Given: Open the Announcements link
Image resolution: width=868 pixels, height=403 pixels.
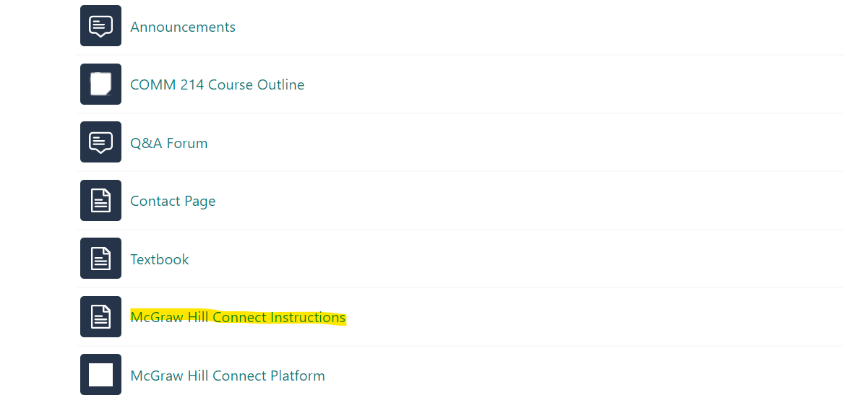Looking at the screenshot, I should [183, 27].
